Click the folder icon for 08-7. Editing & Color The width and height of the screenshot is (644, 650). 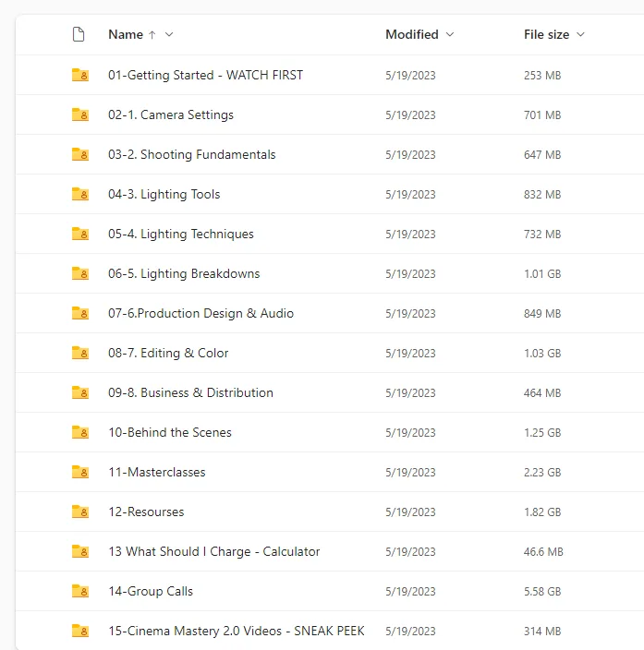coord(80,353)
